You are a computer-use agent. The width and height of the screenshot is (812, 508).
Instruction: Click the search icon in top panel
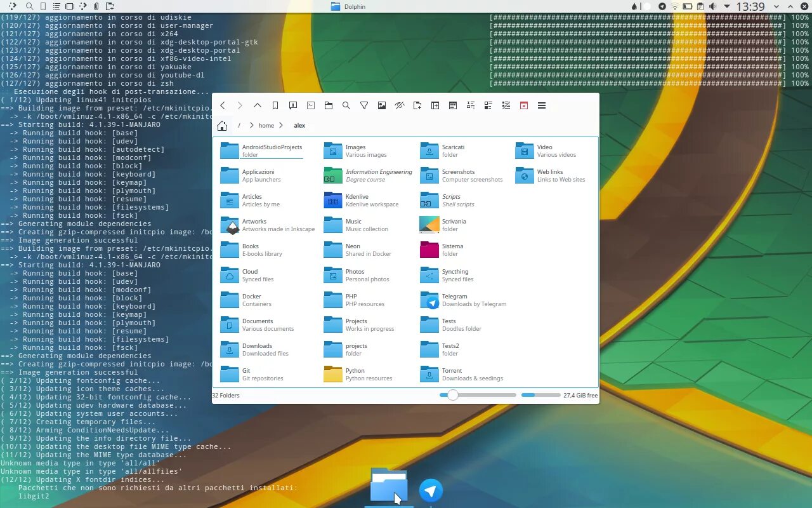point(30,6)
